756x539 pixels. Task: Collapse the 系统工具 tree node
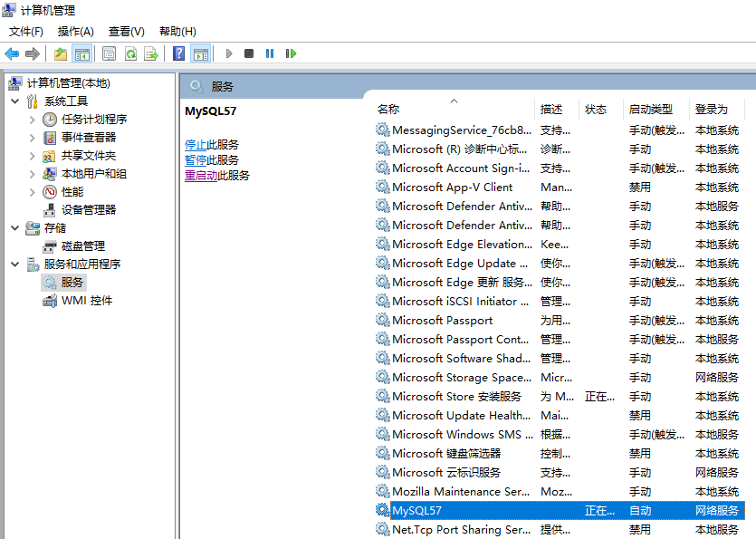15,101
